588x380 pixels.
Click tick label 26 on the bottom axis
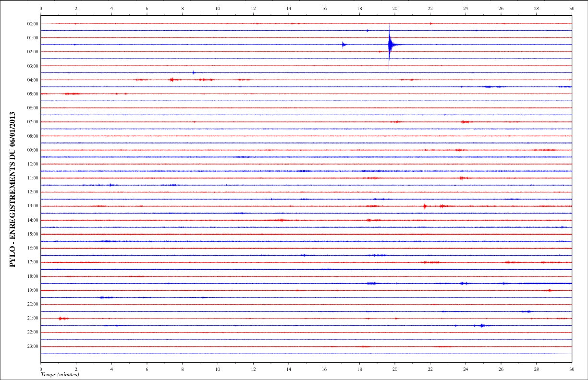tap(501, 370)
